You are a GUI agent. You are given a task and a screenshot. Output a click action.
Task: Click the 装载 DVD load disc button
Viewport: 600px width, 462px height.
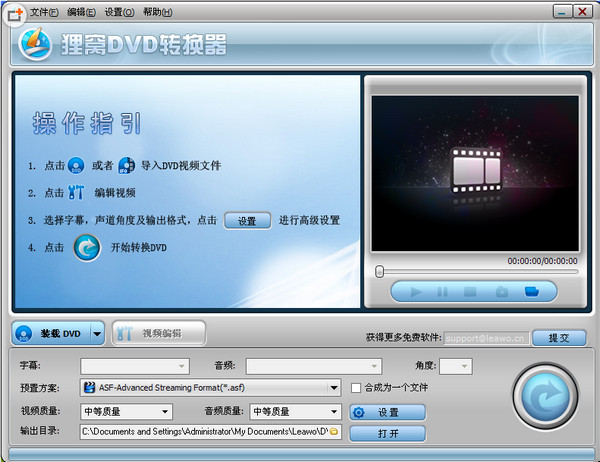coord(50,333)
